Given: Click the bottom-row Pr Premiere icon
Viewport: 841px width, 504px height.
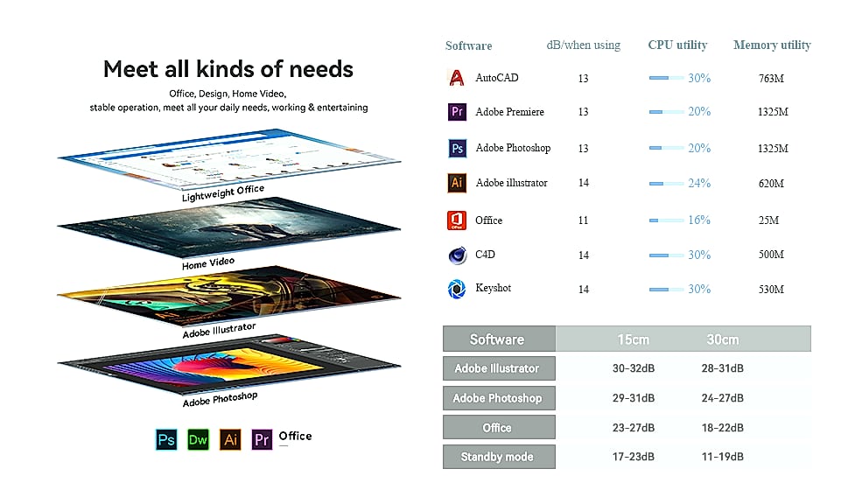Looking at the screenshot, I should tap(262, 439).
